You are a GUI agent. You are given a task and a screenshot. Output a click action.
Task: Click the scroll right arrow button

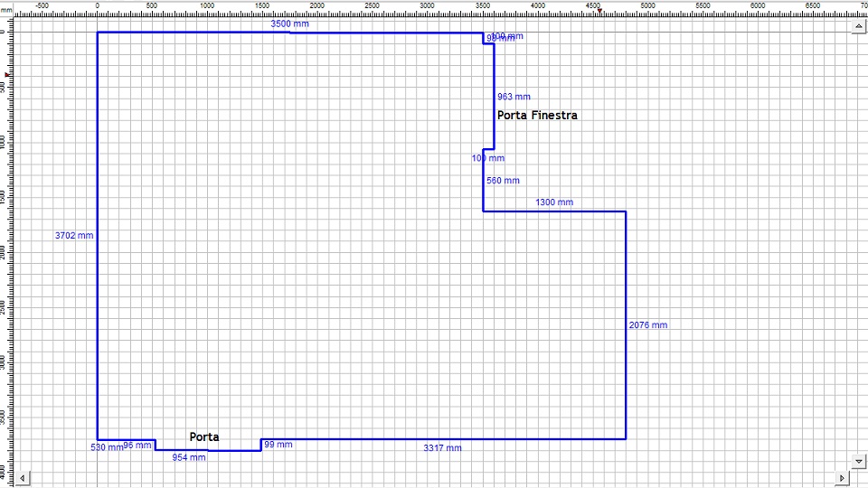(843, 477)
